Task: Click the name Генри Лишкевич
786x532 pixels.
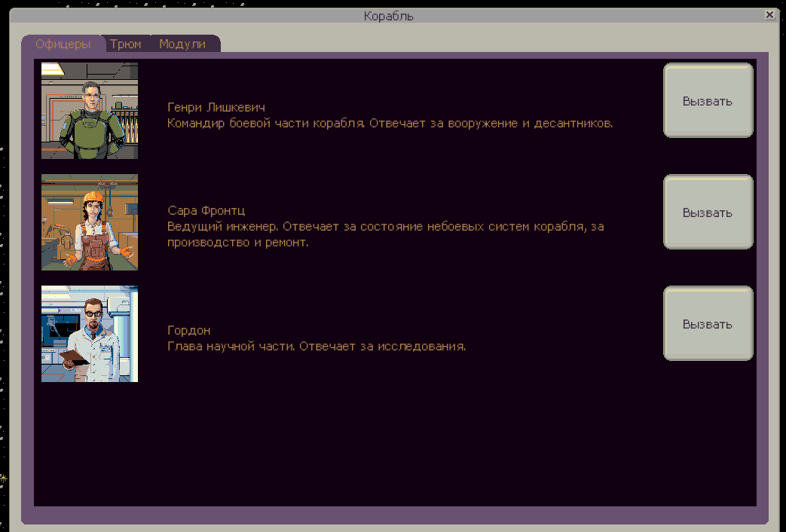Action: tap(216, 107)
